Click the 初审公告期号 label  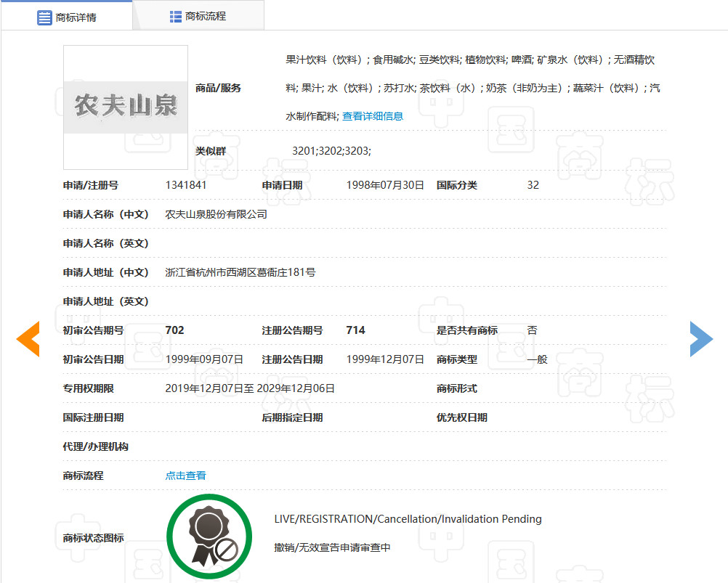[93, 330]
